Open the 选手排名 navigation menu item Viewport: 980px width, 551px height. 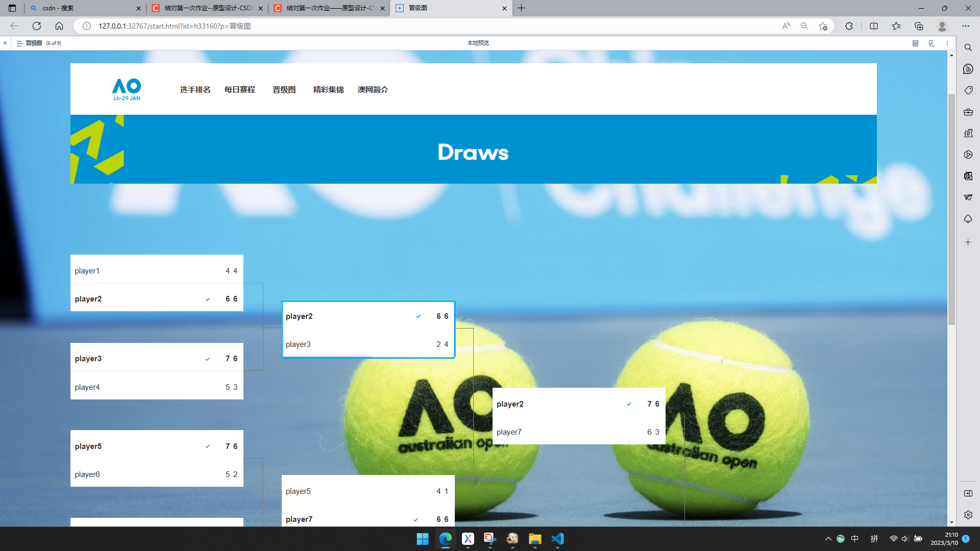pyautogui.click(x=195, y=90)
